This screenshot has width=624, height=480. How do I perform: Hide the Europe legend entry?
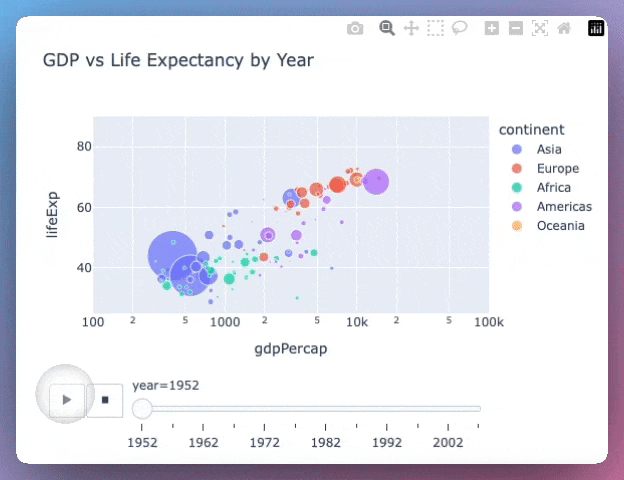point(549,169)
